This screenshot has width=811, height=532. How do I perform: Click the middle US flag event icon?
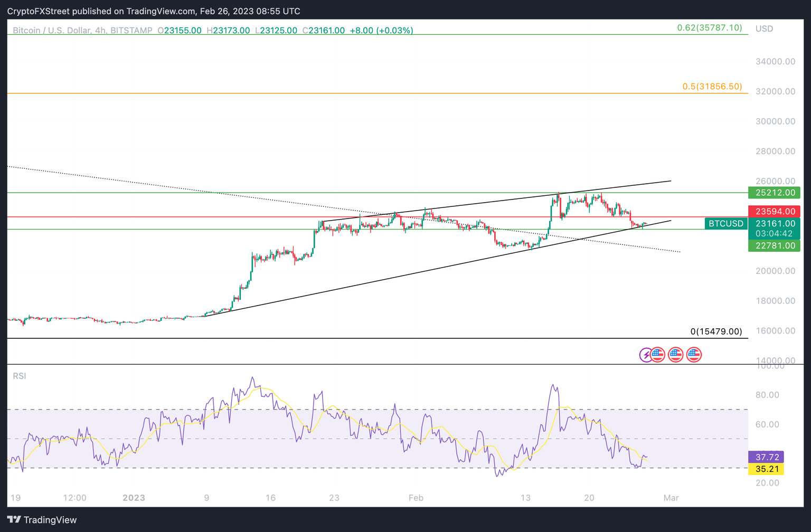pyautogui.click(x=676, y=354)
